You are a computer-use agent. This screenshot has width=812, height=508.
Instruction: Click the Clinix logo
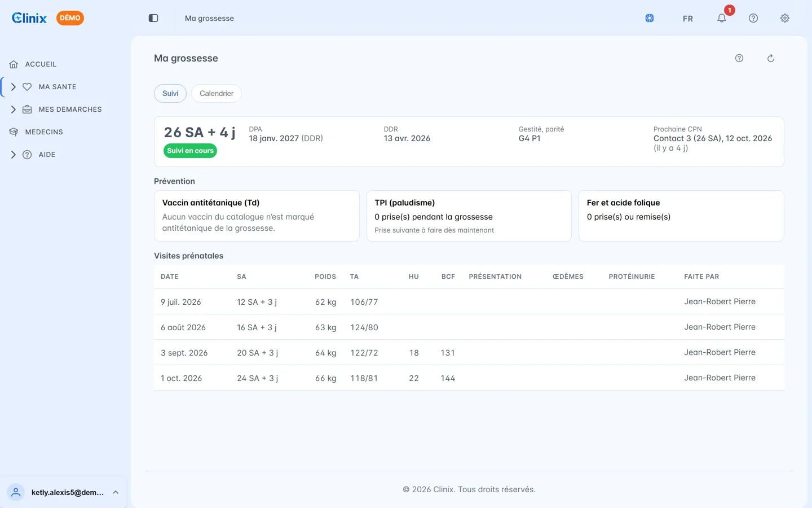tap(29, 18)
